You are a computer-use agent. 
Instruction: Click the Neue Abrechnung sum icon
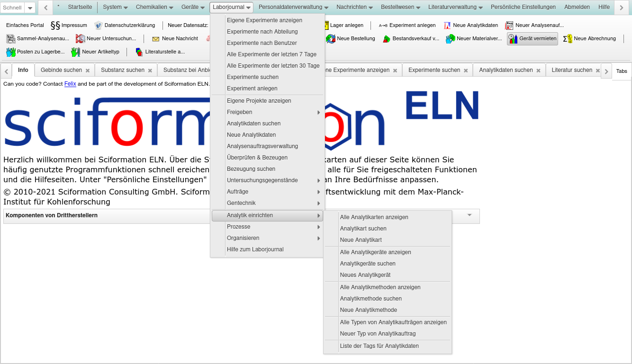[x=568, y=39]
